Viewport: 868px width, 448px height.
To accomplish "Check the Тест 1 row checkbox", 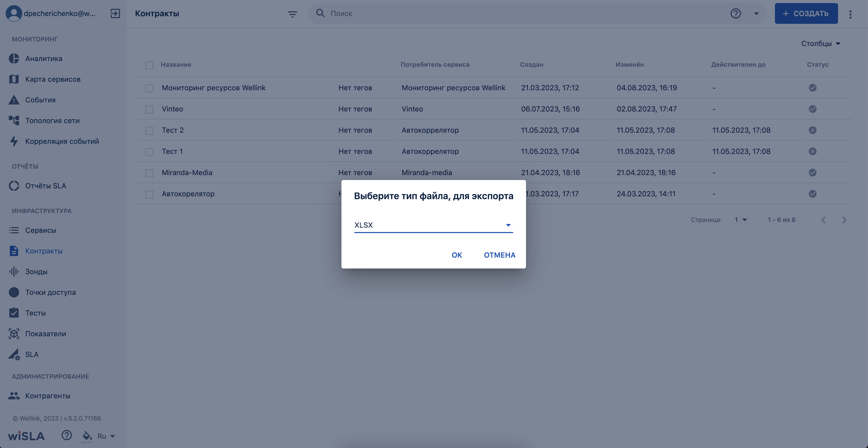I will pyautogui.click(x=149, y=152).
